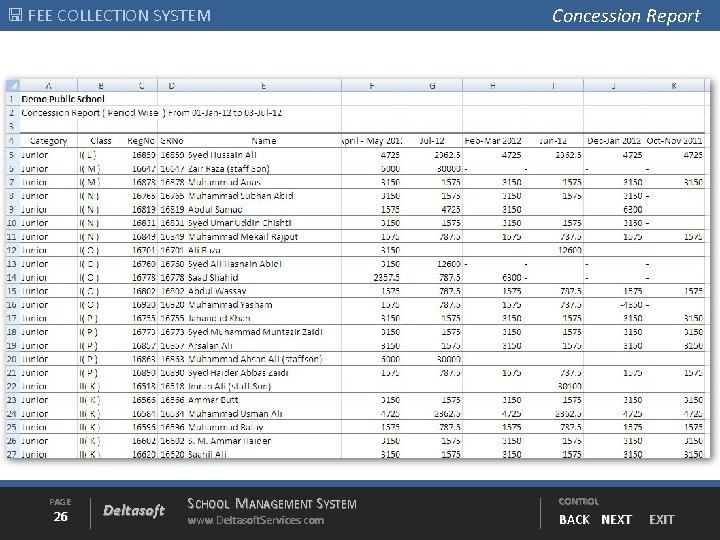This screenshot has height=540, width=720.
Task: Click the 'Oct-Nov 2011' column heading
Action: pos(674,141)
